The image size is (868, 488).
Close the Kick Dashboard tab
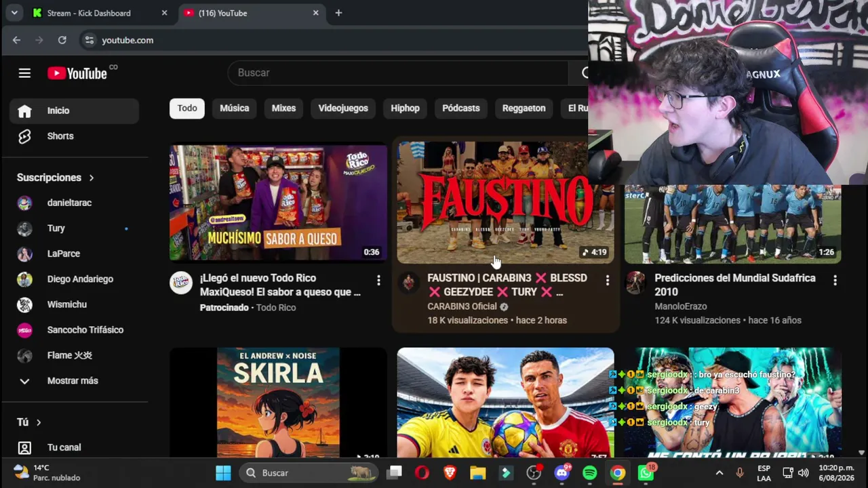pyautogui.click(x=164, y=13)
